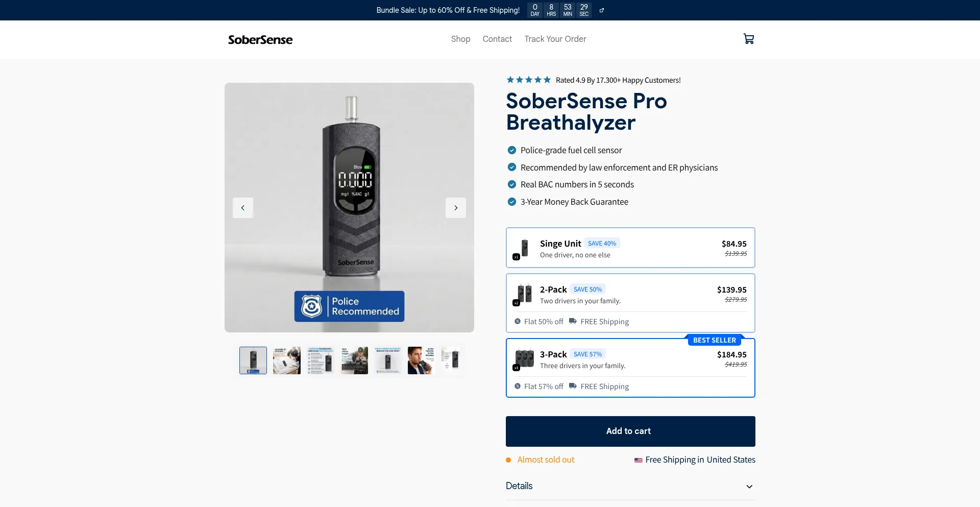Select the 3-Pack best seller option
The height and width of the screenshot is (507, 980).
(x=630, y=368)
